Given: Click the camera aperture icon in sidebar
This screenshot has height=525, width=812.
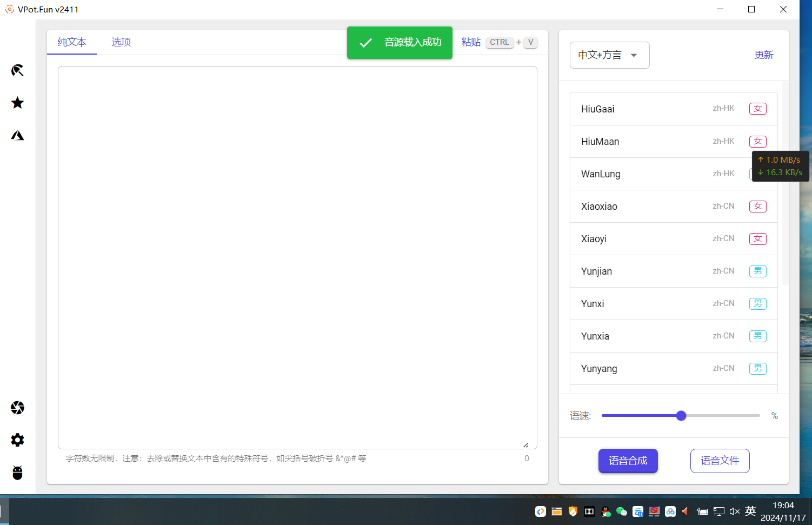Looking at the screenshot, I should point(17,408).
